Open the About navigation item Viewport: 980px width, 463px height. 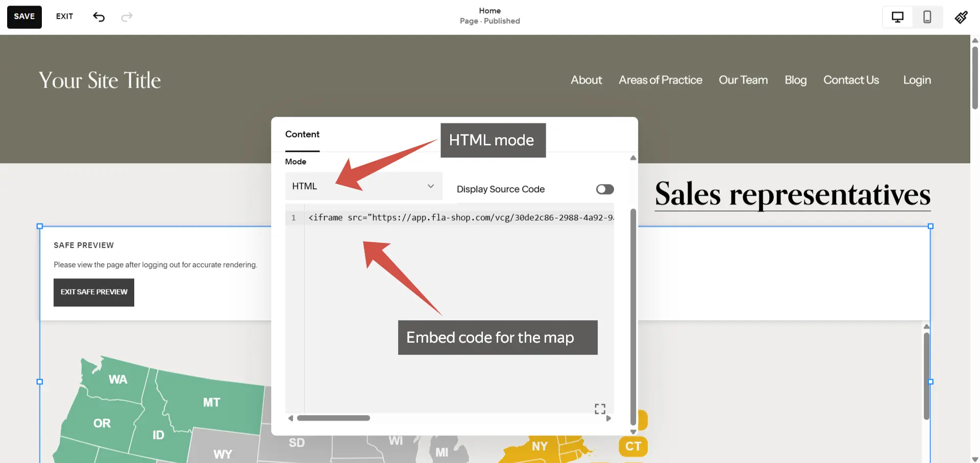coord(586,80)
